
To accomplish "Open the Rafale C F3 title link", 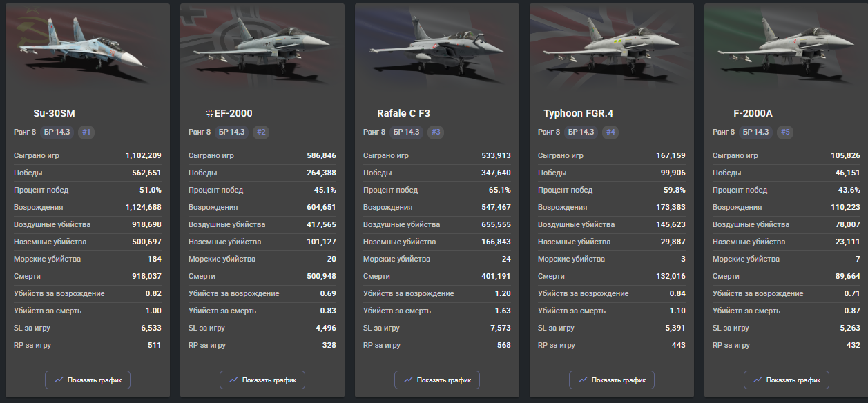I will tap(403, 113).
